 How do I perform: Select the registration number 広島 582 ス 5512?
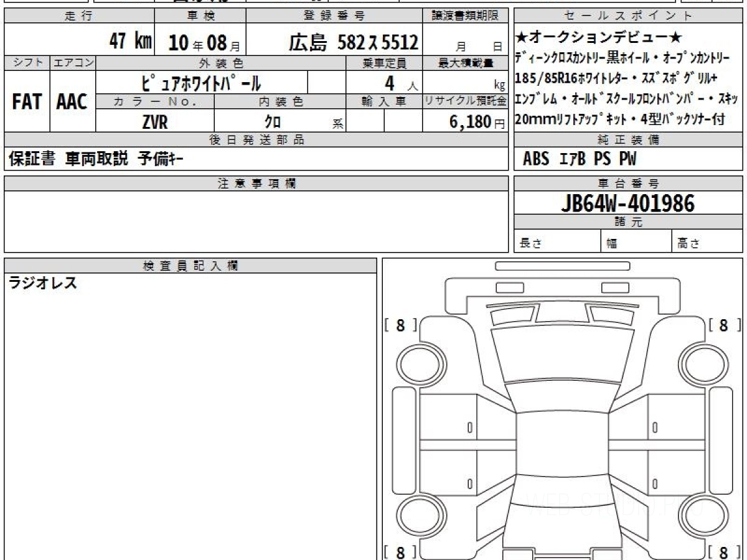(x=353, y=42)
